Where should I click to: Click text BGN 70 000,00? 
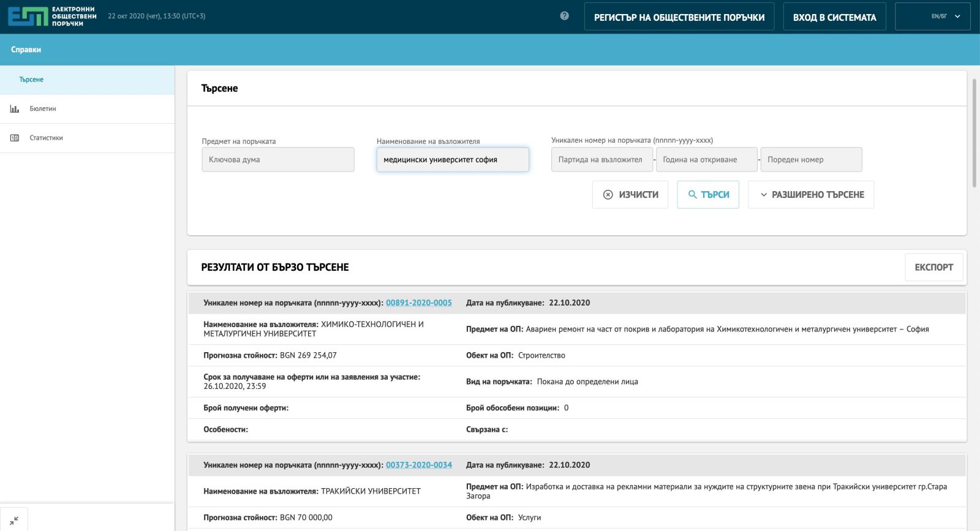pyautogui.click(x=306, y=518)
